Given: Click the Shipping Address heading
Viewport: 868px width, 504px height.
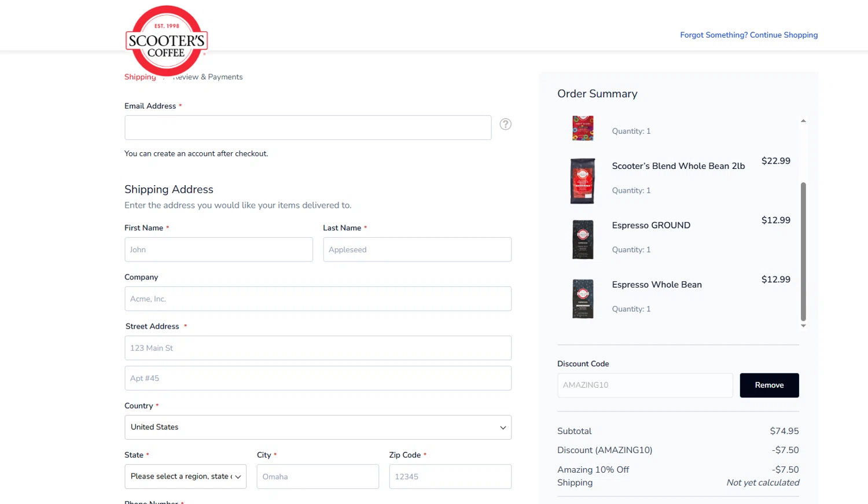Looking at the screenshot, I should 169,189.
